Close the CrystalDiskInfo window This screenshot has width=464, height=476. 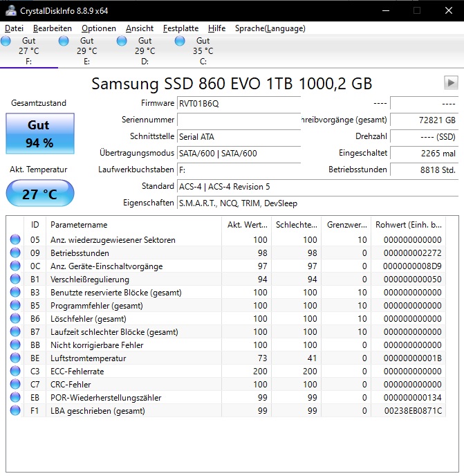tap(449, 10)
